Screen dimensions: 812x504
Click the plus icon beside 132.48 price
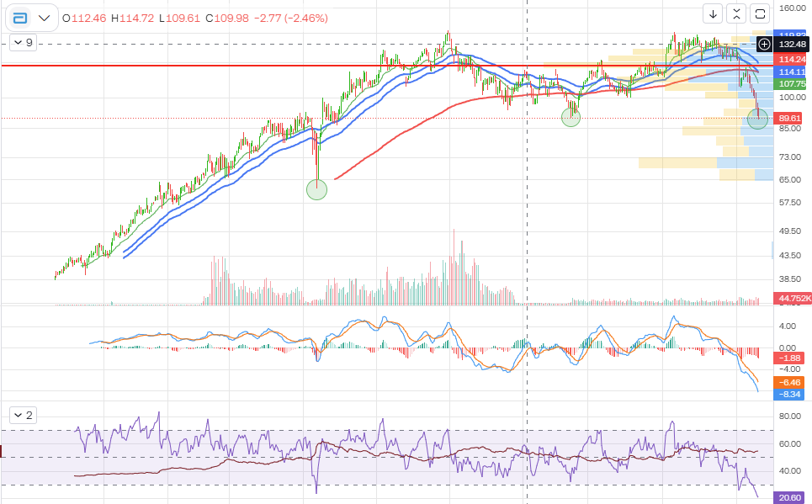coord(764,45)
